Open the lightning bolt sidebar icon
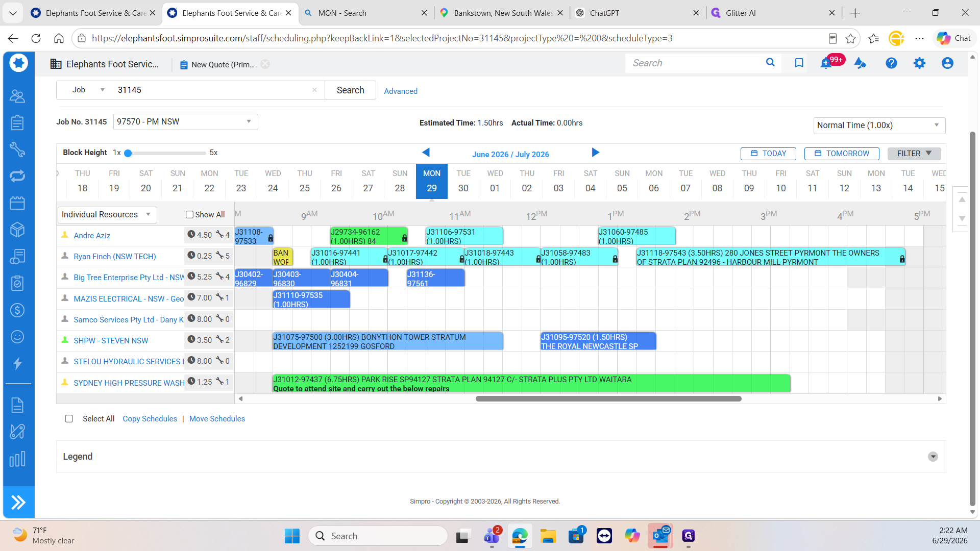 coord(17,363)
